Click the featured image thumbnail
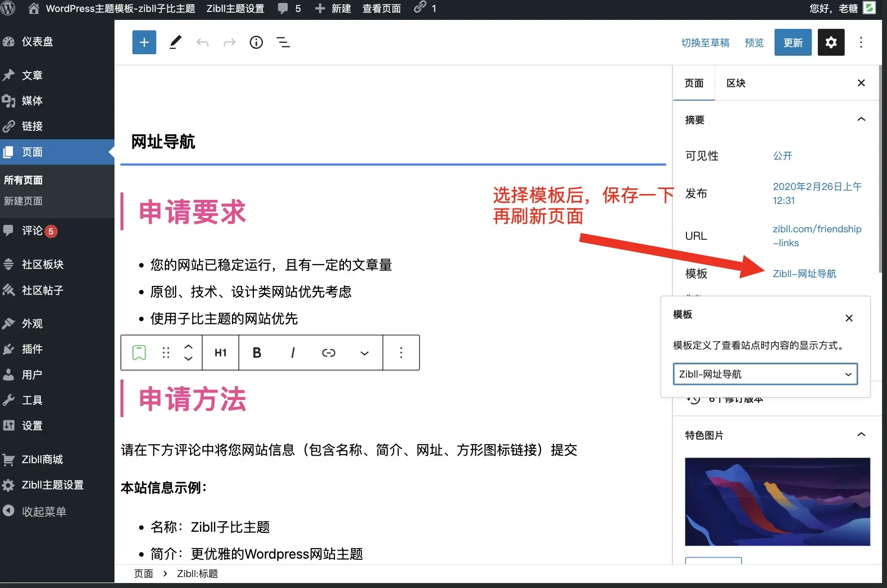Image resolution: width=887 pixels, height=588 pixels. point(777,501)
